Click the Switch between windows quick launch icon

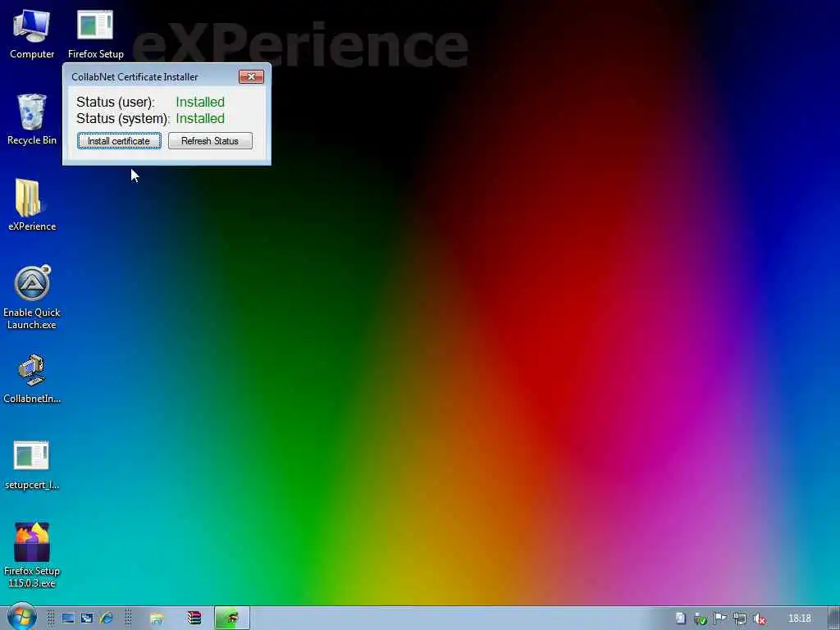[87, 619]
